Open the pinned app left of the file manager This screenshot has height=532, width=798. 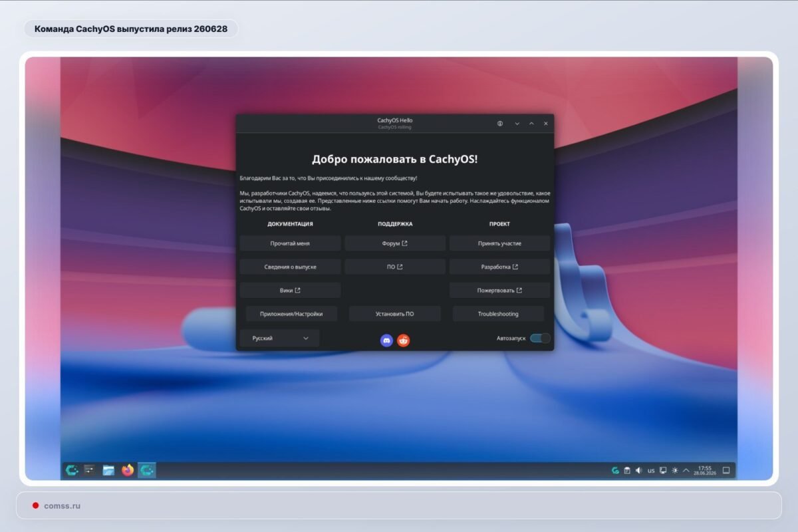pos(90,470)
